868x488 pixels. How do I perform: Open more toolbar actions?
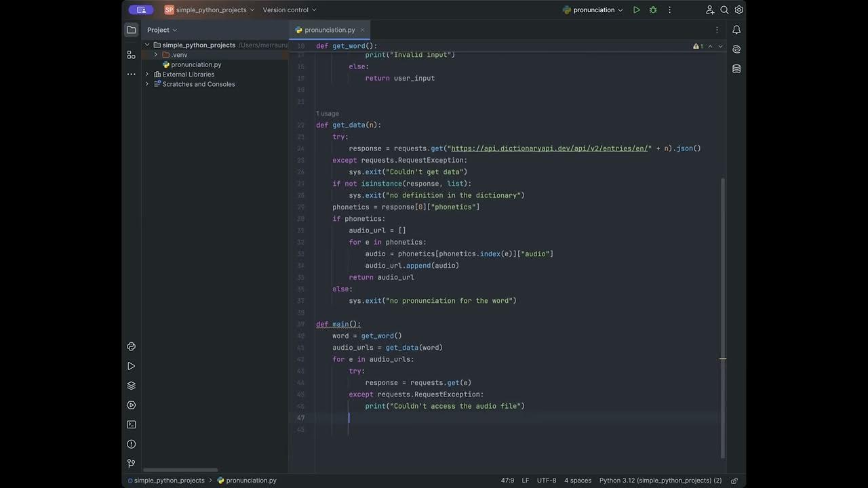point(670,10)
